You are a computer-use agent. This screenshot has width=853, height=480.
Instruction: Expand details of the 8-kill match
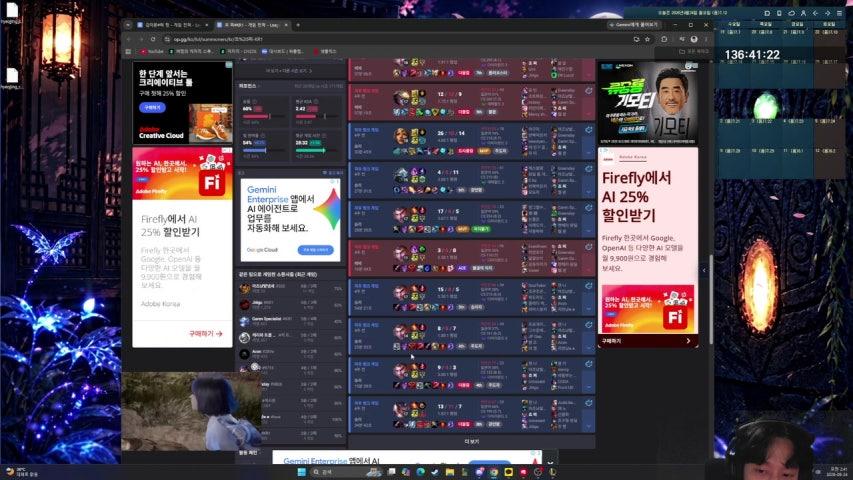589,348
